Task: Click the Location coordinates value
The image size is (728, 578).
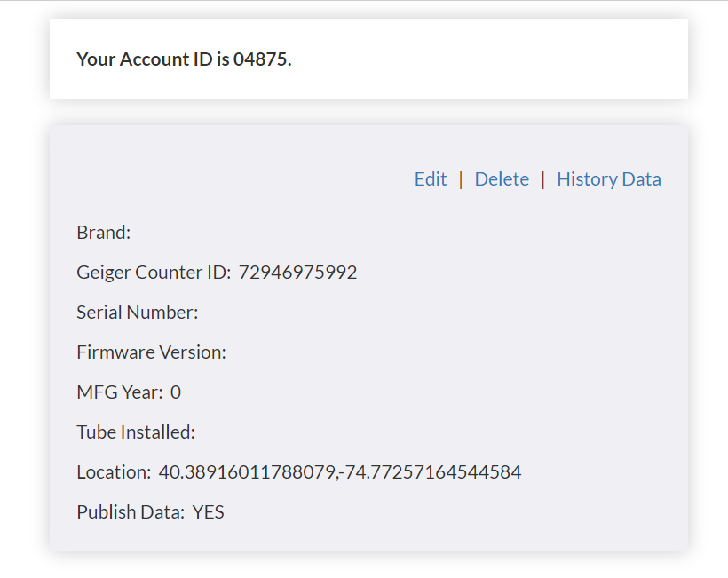Action: pyautogui.click(x=340, y=472)
